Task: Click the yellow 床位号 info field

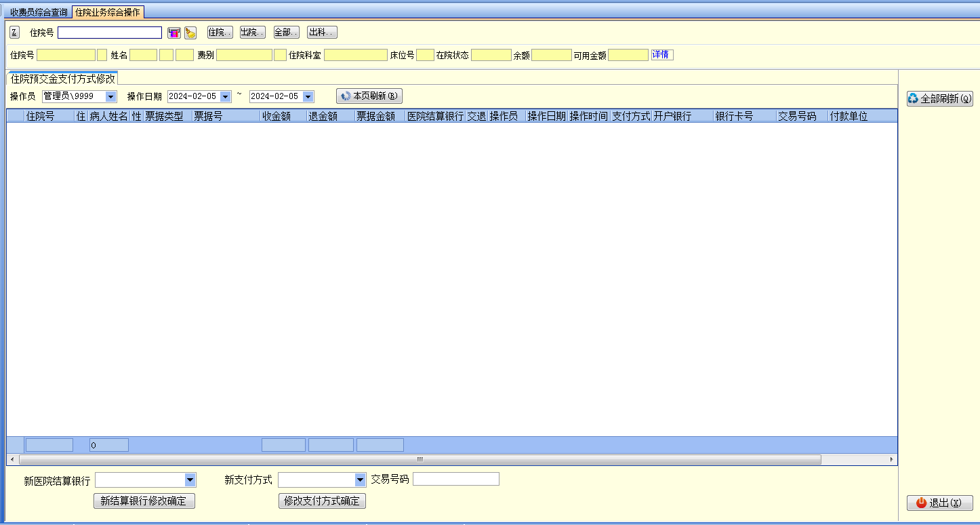Action: pos(425,56)
